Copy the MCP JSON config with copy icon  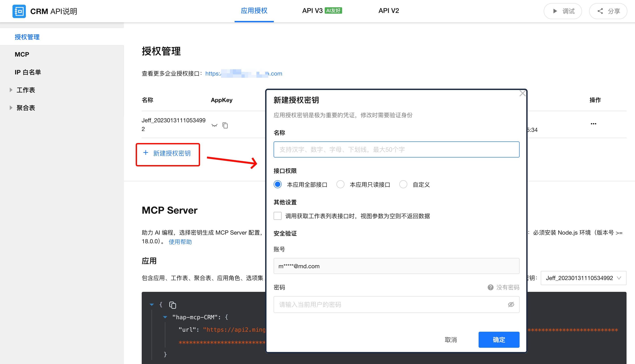click(x=172, y=305)
